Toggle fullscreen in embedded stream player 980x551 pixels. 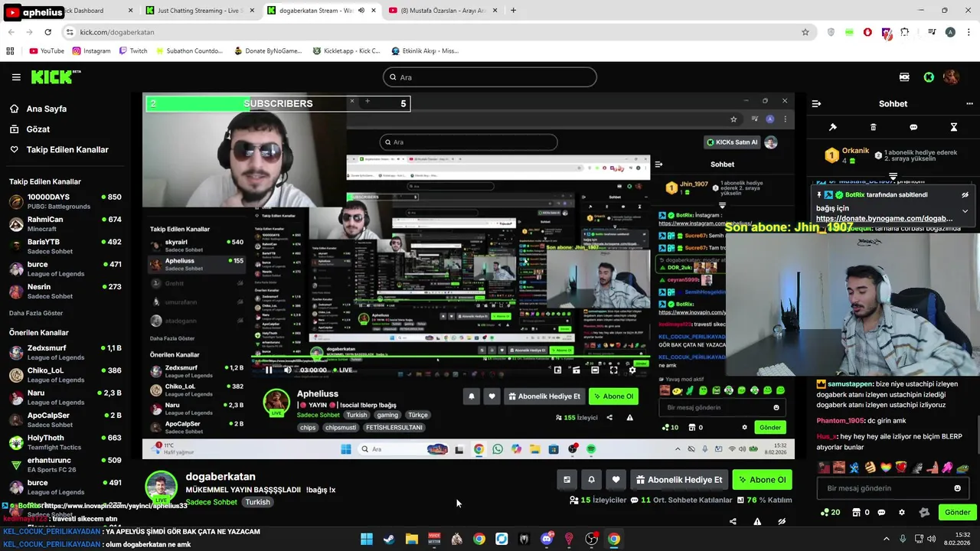click(613, 370)
